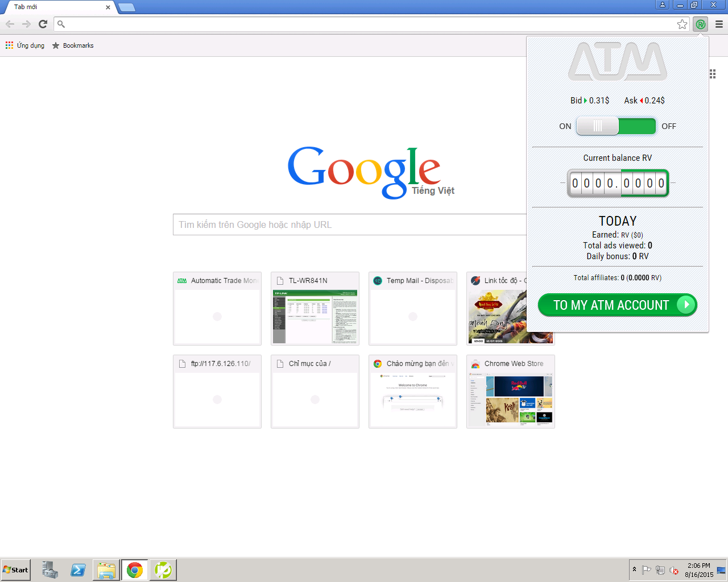The image size is (728, 582).
Task: Click the Chrome taskbar icon
Action: (135, 570)
